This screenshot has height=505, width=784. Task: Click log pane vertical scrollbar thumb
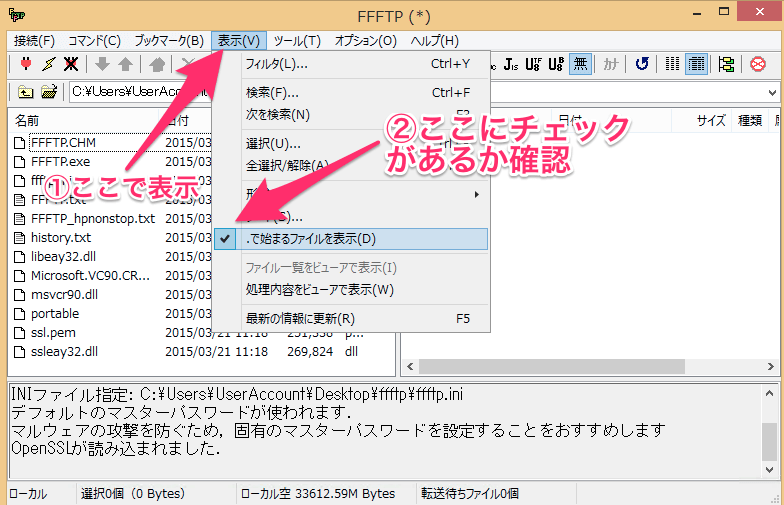(x=769, y=442)
